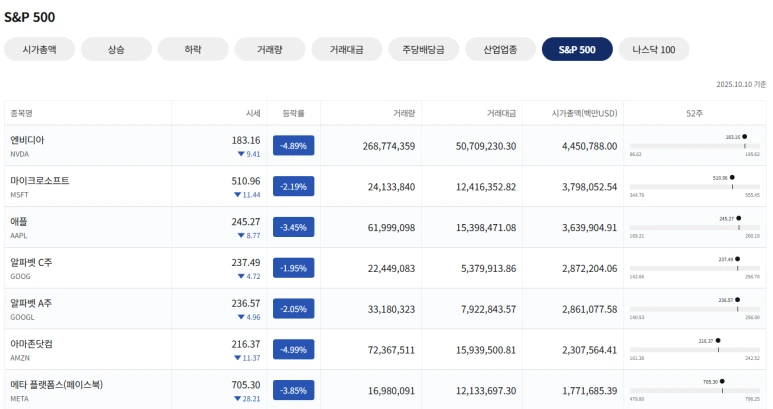Open the 거래대금 tab
773x409 pixels.
pyautogui.click(x=347, y=49)
